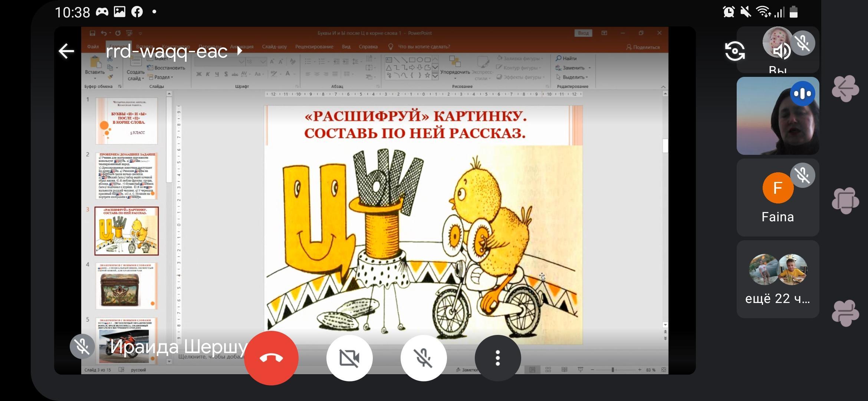The height and width of the screenshot is (401, 868).
Task: Open the Faina participant tile
Action: [x=778, y=198]
